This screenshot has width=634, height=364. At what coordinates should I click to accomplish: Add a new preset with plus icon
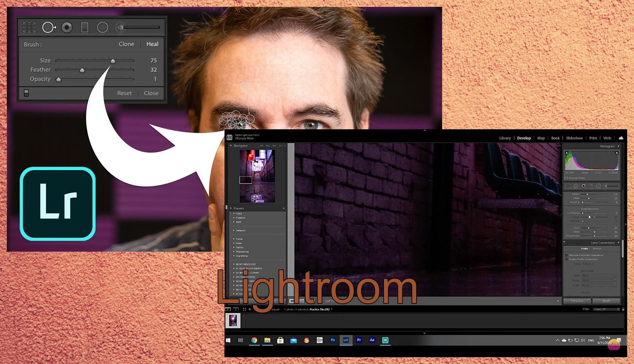coord(284,208)
